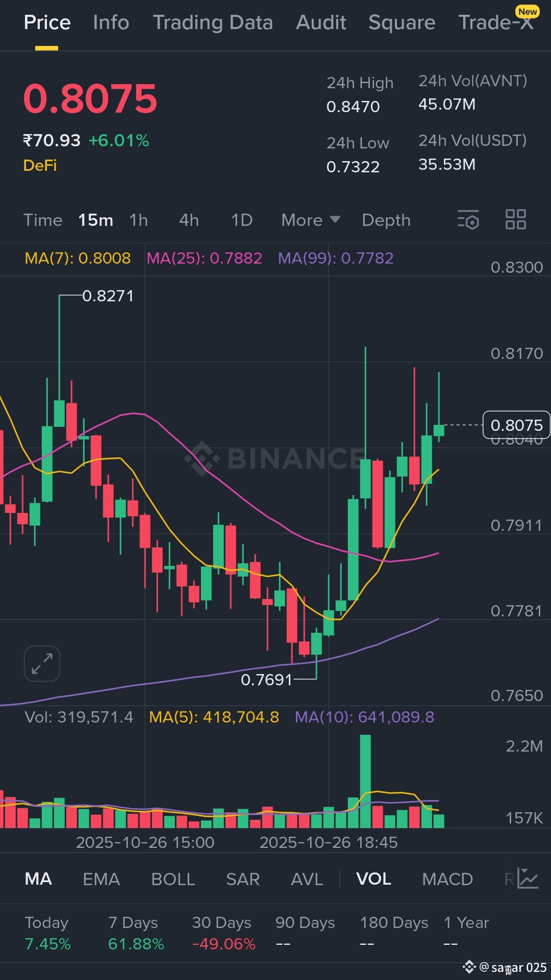Tap the 24h Vol(AVNT) value 45.07M
This screenshot has width=551, height=980.
447,104
